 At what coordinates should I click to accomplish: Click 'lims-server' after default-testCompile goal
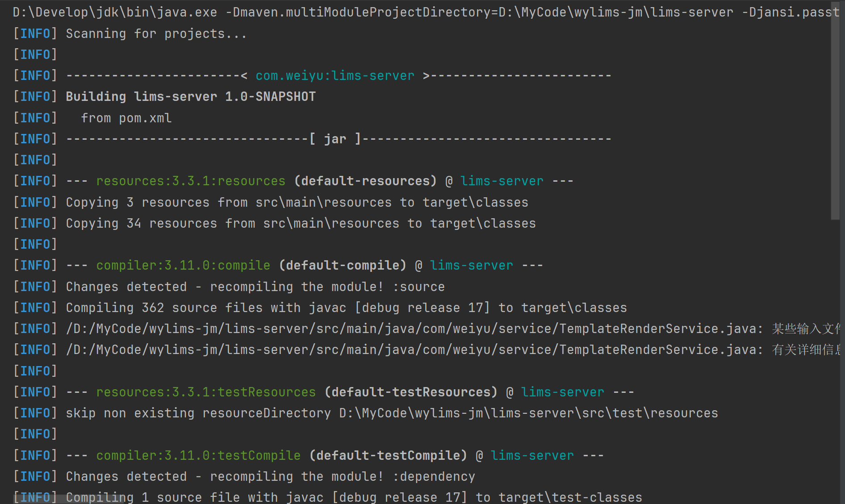point(532,456)
